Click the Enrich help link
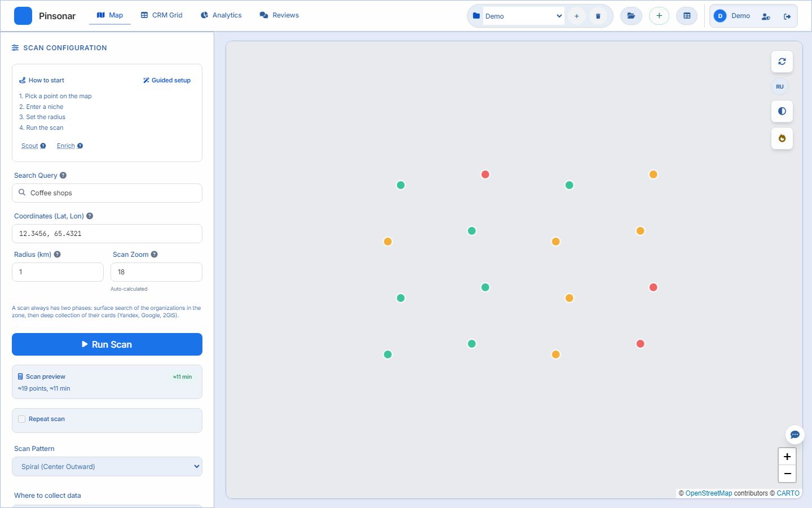Image resolution: width=812 pixels, height=508 pixels. pyautogui.click(x=70, y=146)
